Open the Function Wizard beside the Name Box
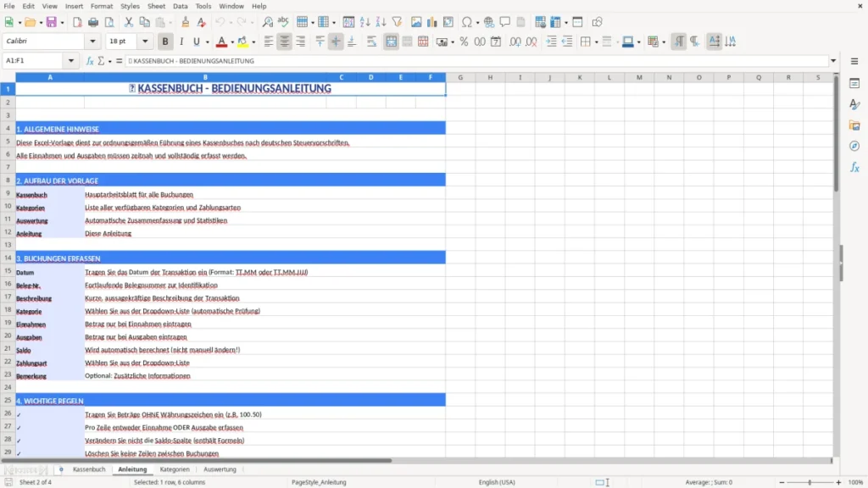Screen dimensions: 868x488 click(x=90, y=61)
